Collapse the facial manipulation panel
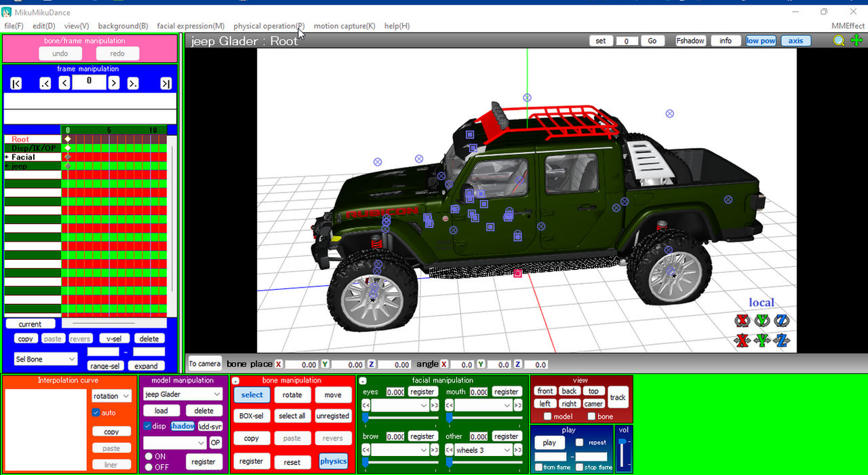The width and height of the screenshot is (868, 475). [x=363, y=381]
